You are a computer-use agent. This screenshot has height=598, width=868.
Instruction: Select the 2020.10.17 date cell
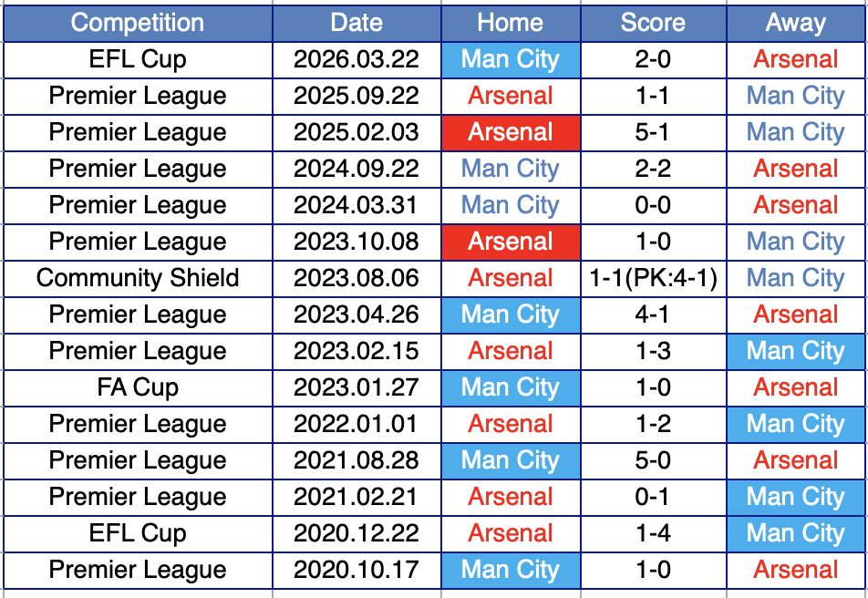tap(356, 570)
